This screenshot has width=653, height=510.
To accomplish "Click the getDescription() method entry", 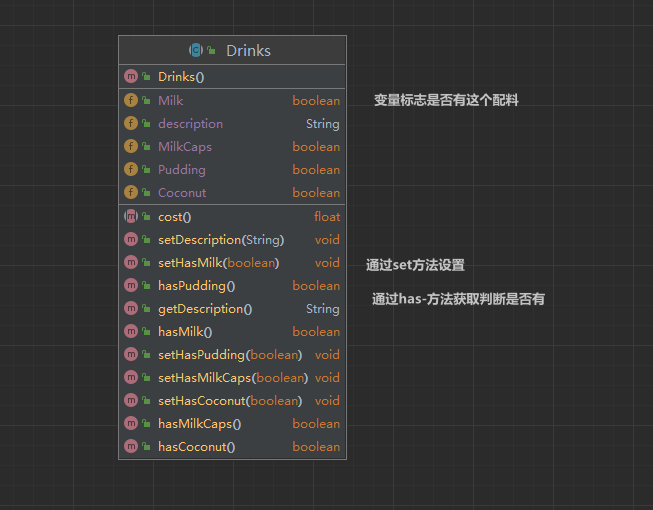I will pos(205,309).
